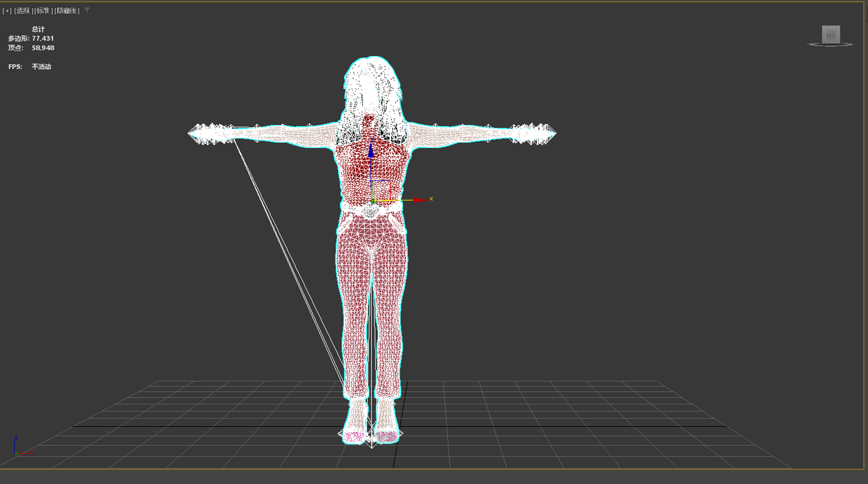Image resolution: width=868 pixels, height=484 pixels.
Task: Click the 总计 statistics header
Action: 38,29
